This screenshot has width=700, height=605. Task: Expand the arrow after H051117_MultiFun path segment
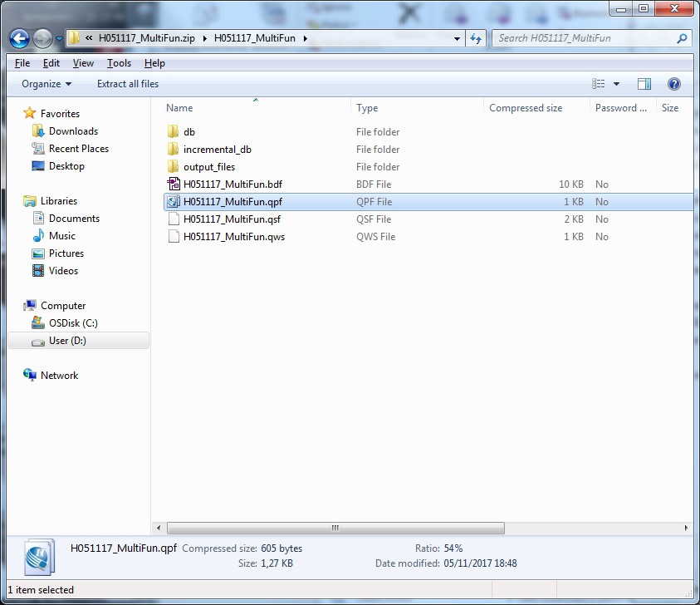point(306,38)
